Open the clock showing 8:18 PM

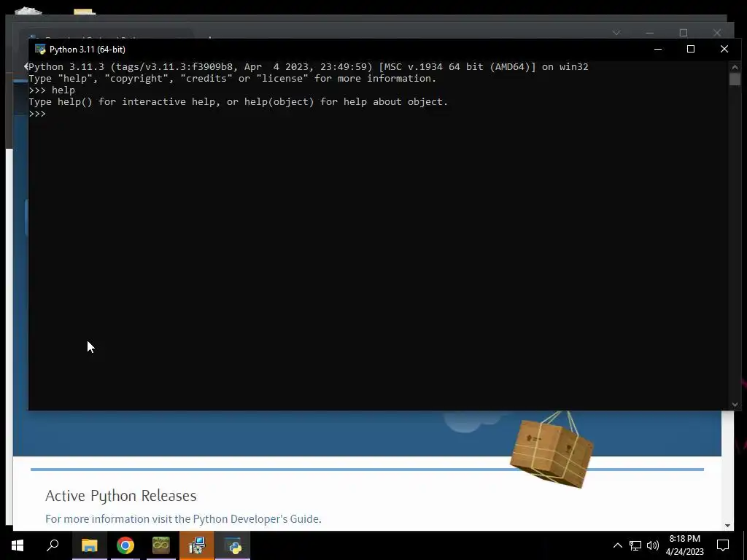(x=684, y=545)
